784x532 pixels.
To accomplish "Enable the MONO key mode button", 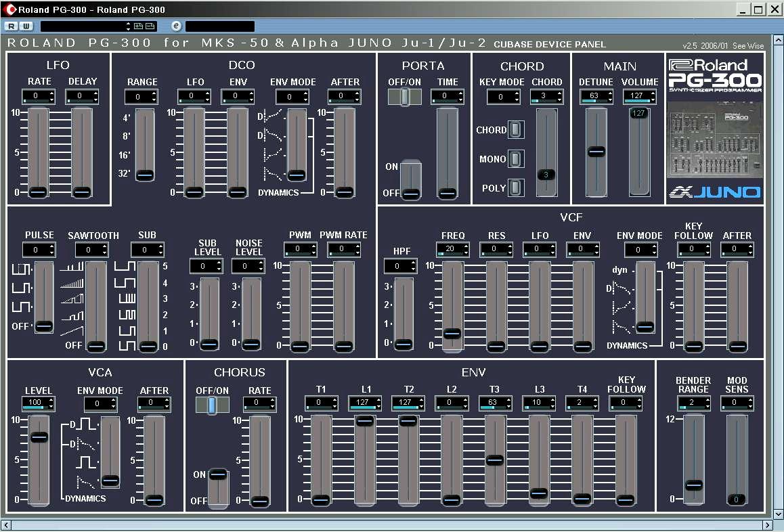I will pyautogui.click(x=515, y=159).
